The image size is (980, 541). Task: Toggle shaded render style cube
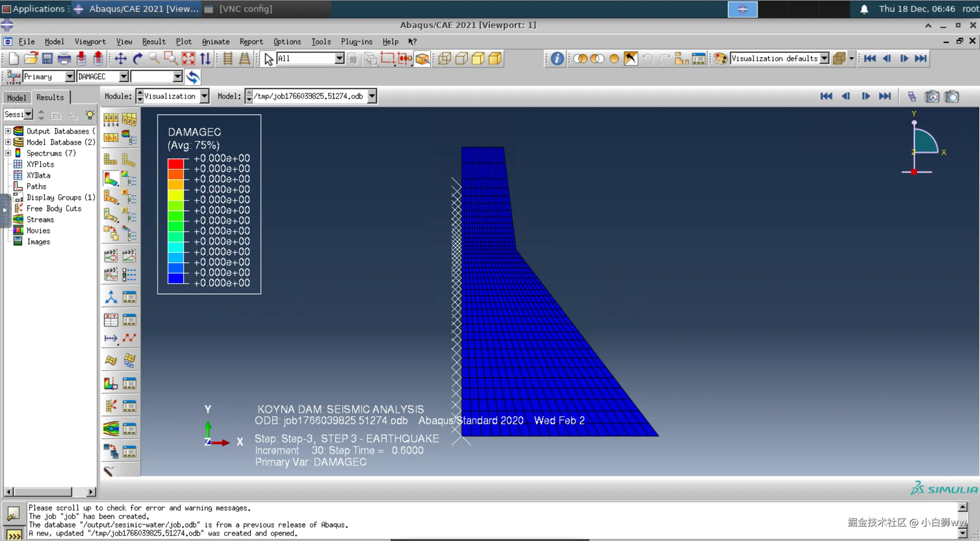pos(495,59)
